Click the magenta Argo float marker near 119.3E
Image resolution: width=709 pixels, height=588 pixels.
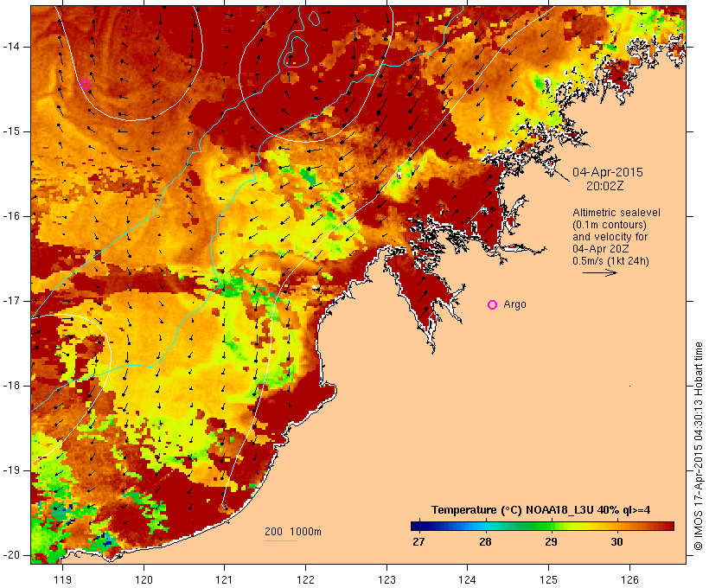(x=85, y=84)
